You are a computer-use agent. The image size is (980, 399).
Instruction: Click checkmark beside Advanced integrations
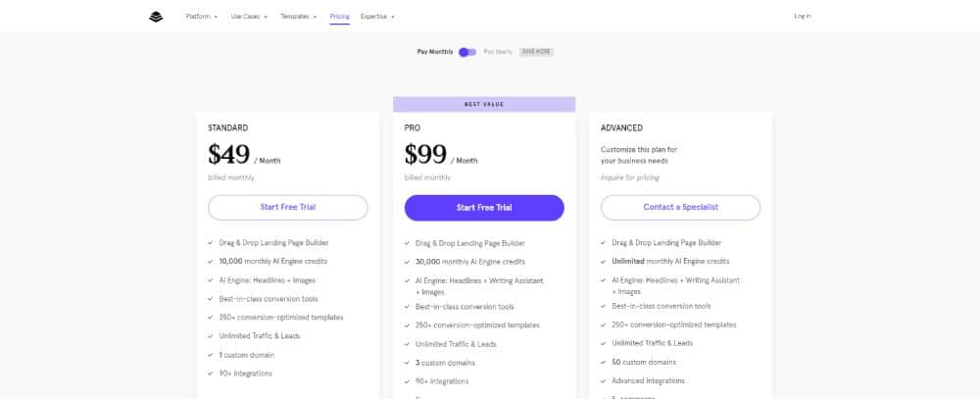pyautogui.click(x=604, y=380)
